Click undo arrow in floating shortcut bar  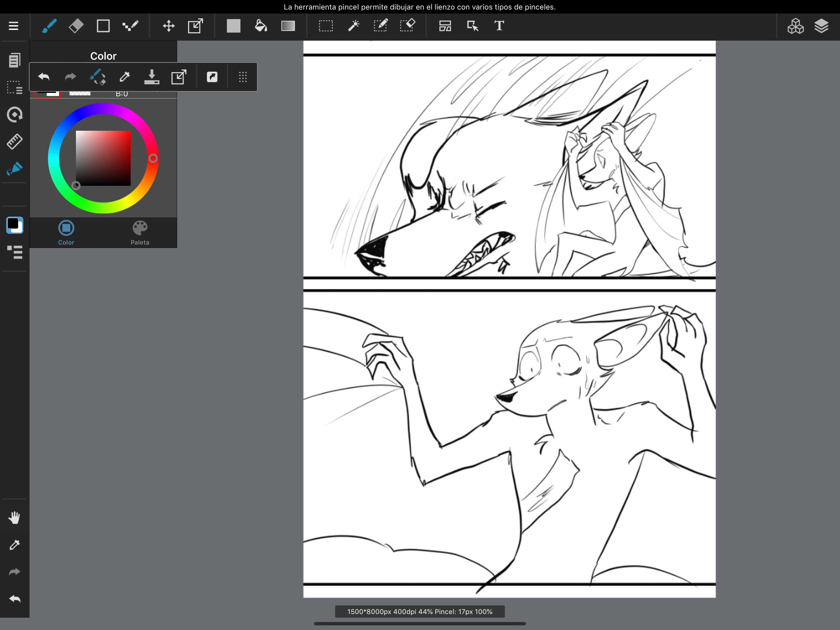click(44, 77)
